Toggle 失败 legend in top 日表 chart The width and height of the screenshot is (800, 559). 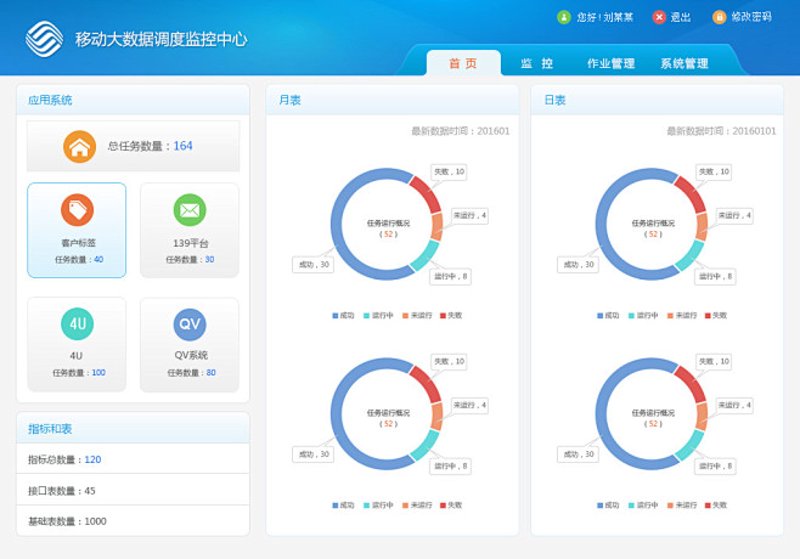tap(716, 316)
